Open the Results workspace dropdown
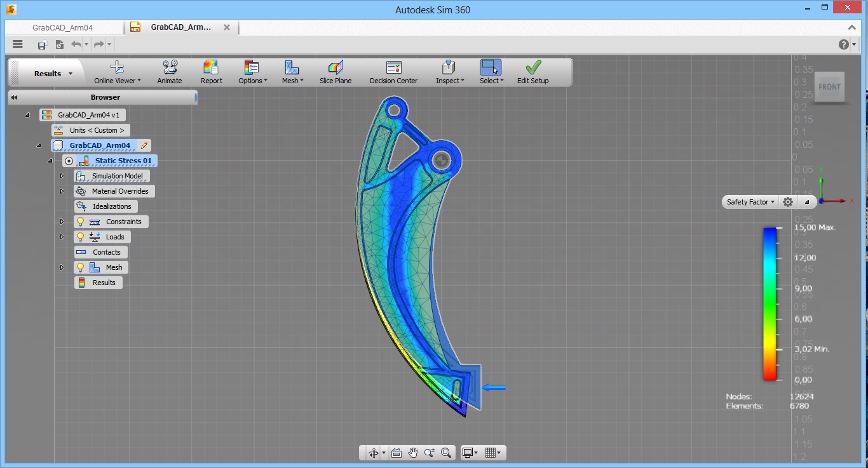 pyautogui.click(x=53, y=74)
